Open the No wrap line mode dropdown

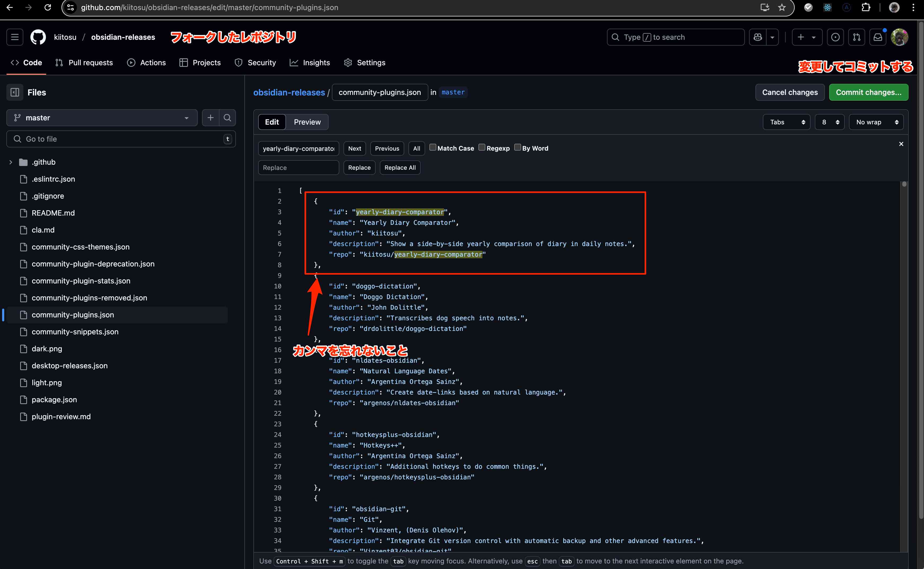(876, 122)
